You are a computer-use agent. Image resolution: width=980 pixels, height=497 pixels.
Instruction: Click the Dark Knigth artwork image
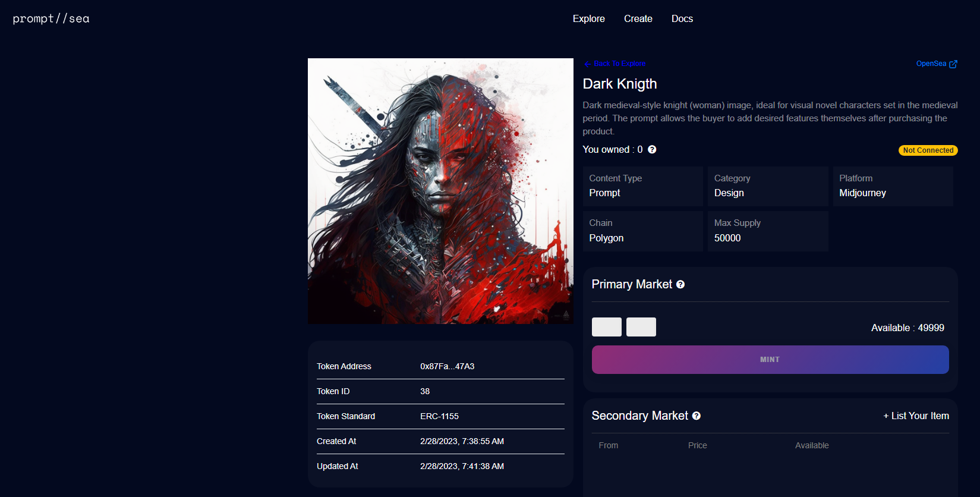(440, 191)
